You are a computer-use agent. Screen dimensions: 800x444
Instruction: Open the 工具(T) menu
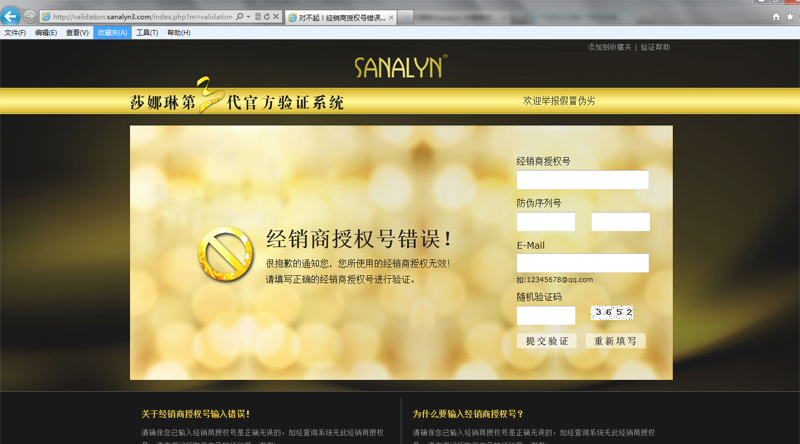click(147, 33)
